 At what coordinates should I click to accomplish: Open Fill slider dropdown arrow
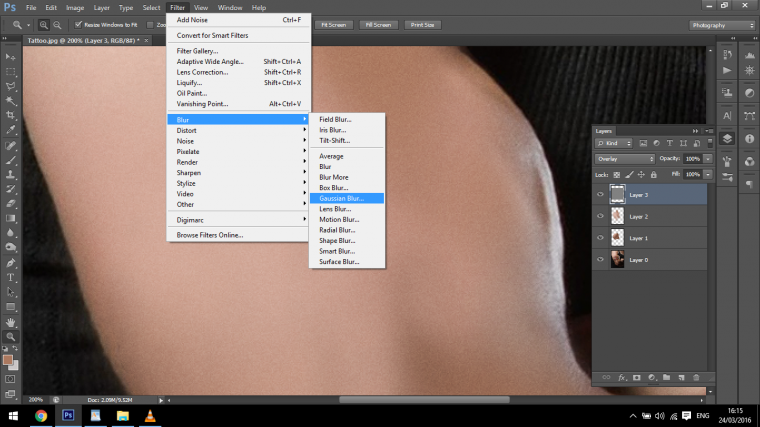[x=708, y=174]
